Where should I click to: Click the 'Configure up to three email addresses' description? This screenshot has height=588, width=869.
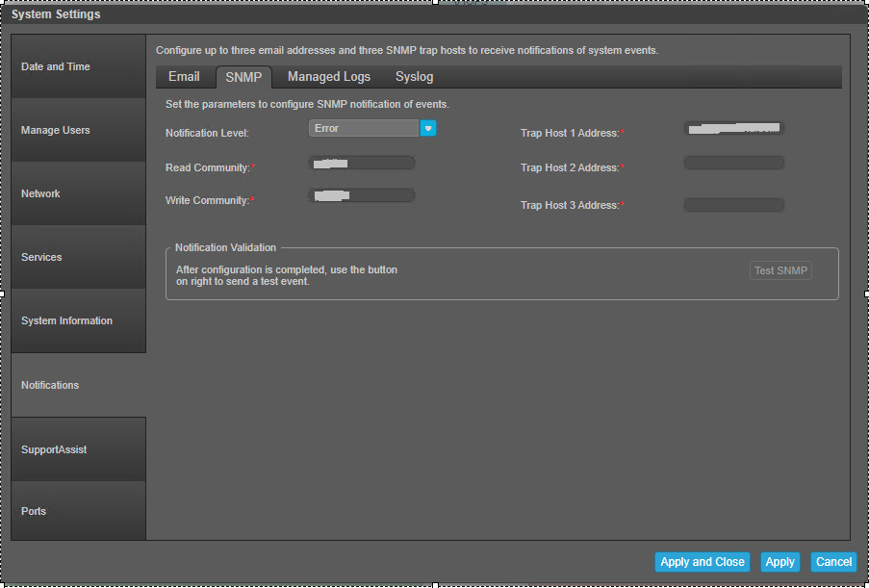coord(407,50)
